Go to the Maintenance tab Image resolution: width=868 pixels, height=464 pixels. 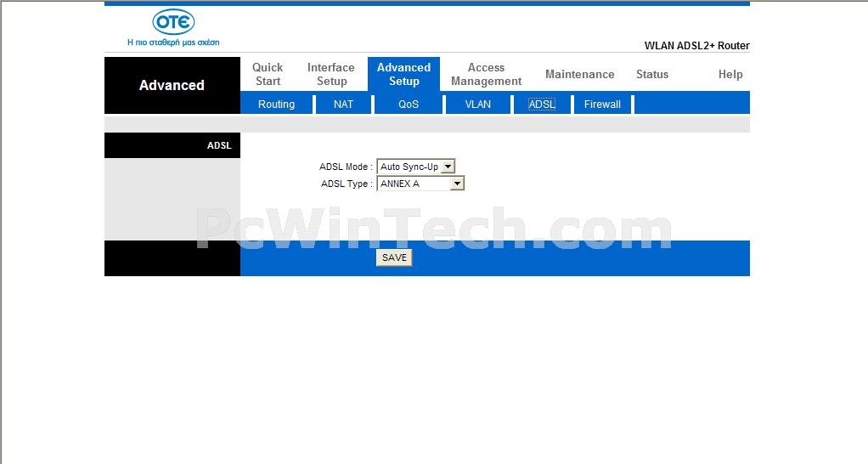pyautogui.click(x=579, y=74)
